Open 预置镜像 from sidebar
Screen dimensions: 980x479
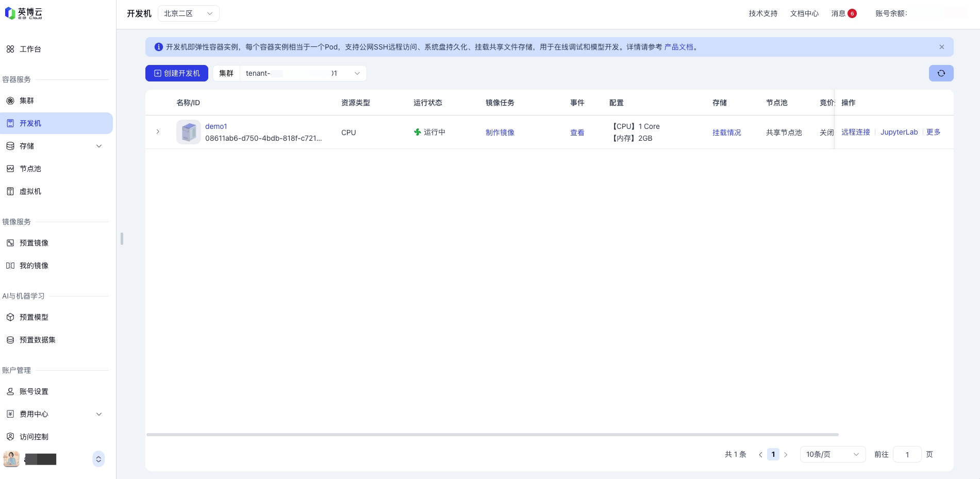(34, 243)
